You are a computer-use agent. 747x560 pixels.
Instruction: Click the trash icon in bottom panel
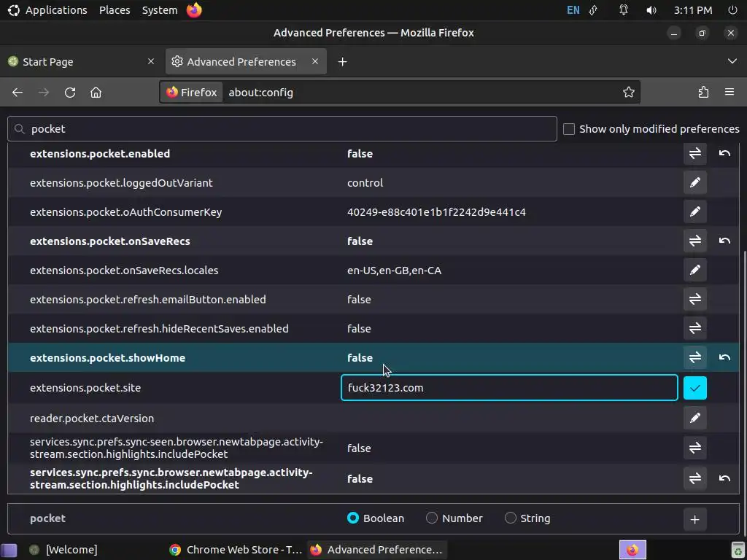tap(738, 550)
